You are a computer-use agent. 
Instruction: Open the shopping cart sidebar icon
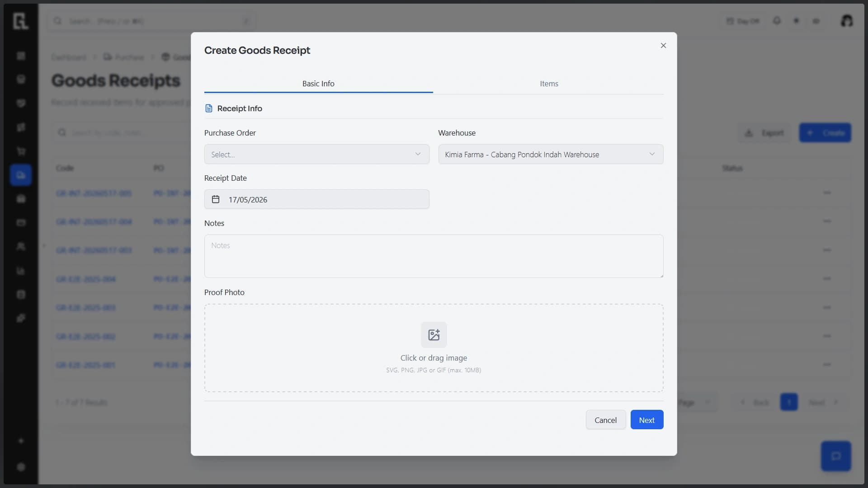tap(21, 151)
